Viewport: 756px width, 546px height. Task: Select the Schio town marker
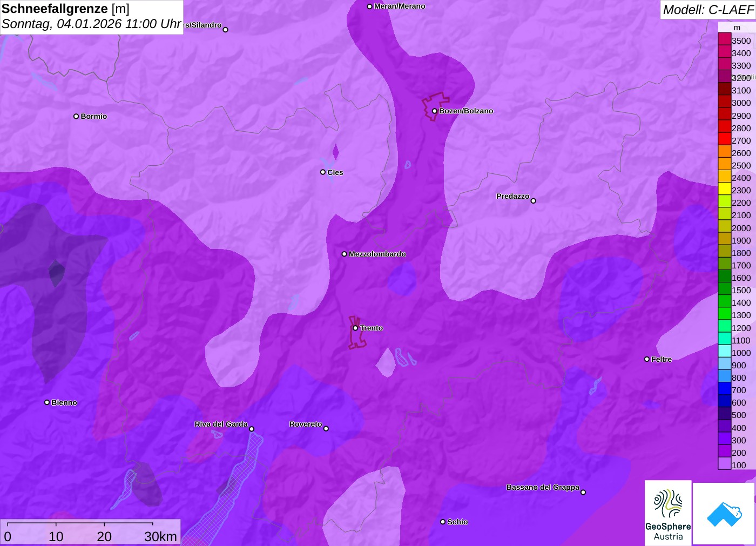click(443, 522)
